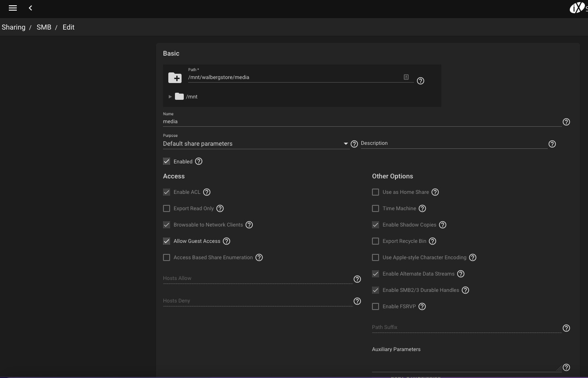Click into the Name field containing media
This screenshot has height=378, width=588.
point(362,121)
